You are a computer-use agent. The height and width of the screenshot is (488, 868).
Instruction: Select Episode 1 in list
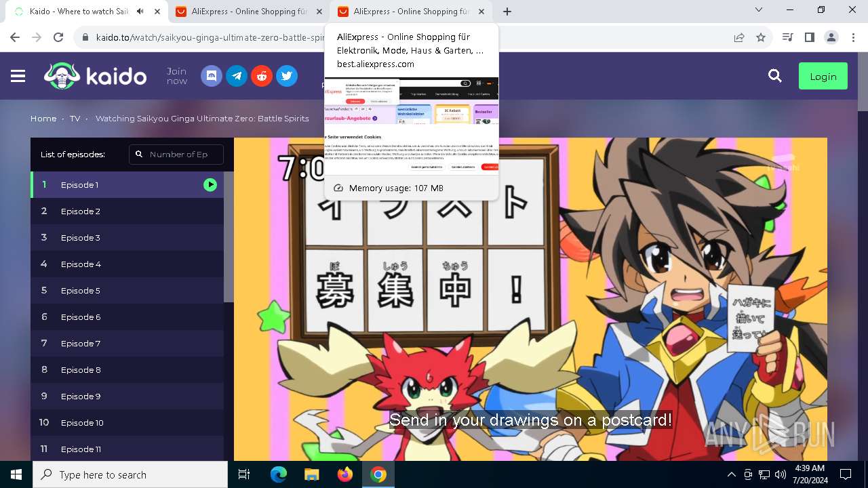click(x=127, y=184)
